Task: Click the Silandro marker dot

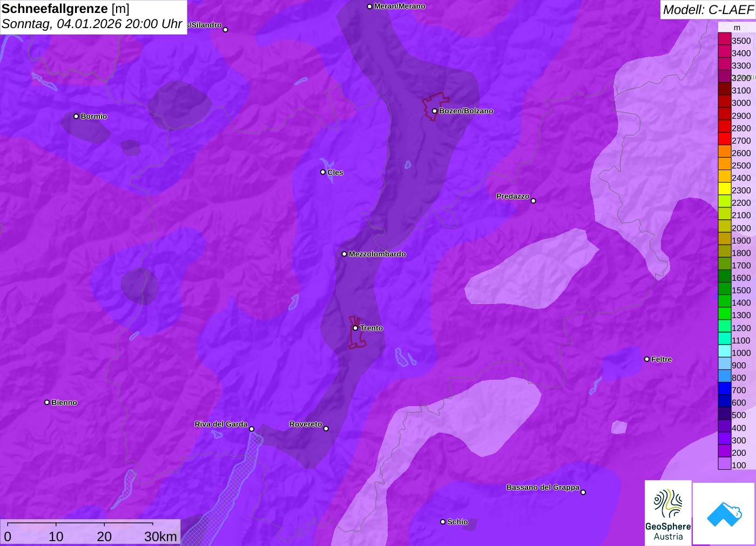Action: click(x=226, y=30)
